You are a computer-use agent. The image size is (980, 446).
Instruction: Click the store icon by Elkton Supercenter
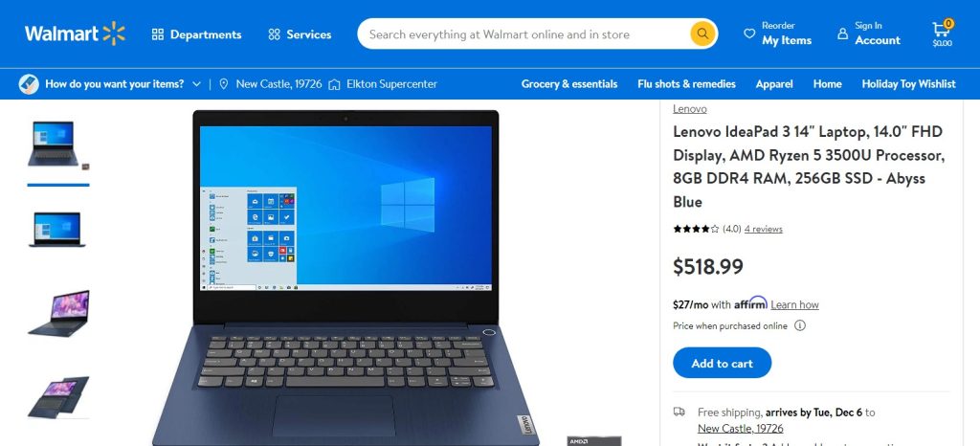point(334,83)
